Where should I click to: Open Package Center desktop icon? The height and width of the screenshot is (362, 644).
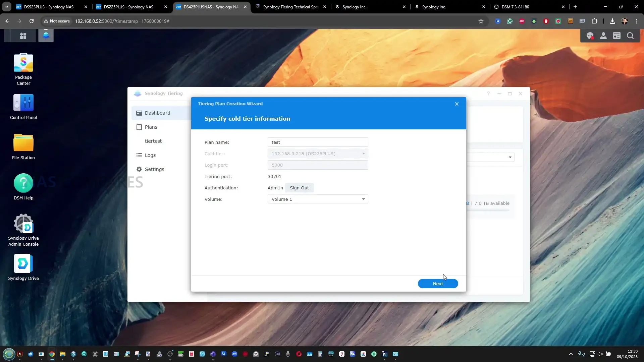[23, 63]
